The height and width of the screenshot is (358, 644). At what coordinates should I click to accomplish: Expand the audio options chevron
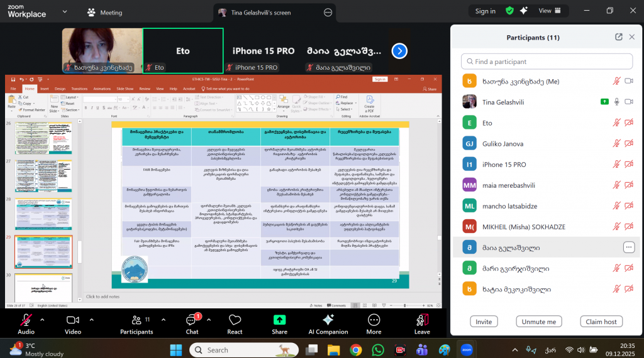42,319
